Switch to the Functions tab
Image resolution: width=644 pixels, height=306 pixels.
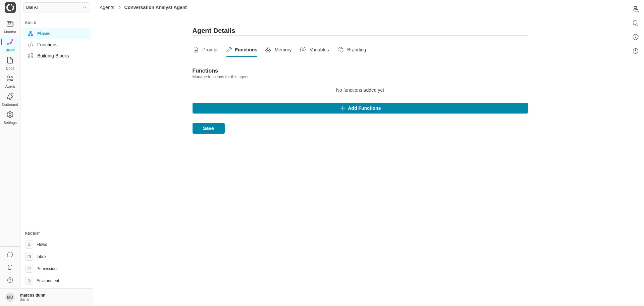242,50
